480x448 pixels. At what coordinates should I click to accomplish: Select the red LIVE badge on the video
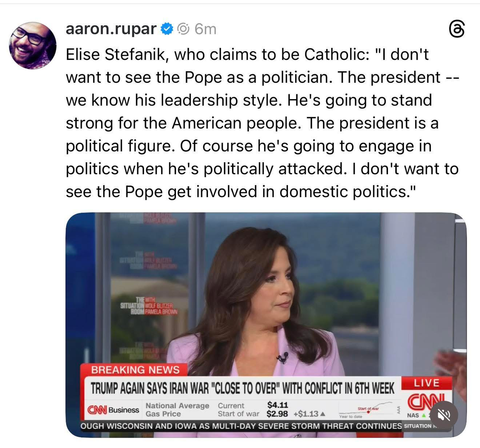(x=426, y=383)
